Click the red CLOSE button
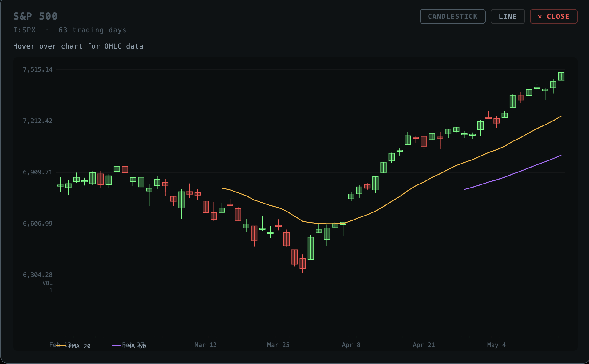 [x=554, y=17]
